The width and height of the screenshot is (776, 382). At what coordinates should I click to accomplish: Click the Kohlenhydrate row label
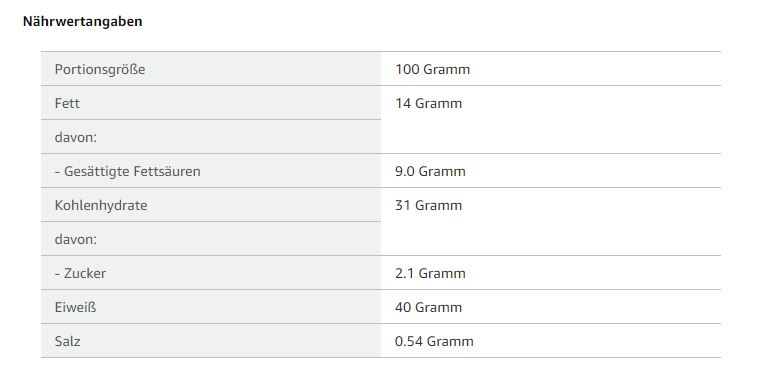101,205
